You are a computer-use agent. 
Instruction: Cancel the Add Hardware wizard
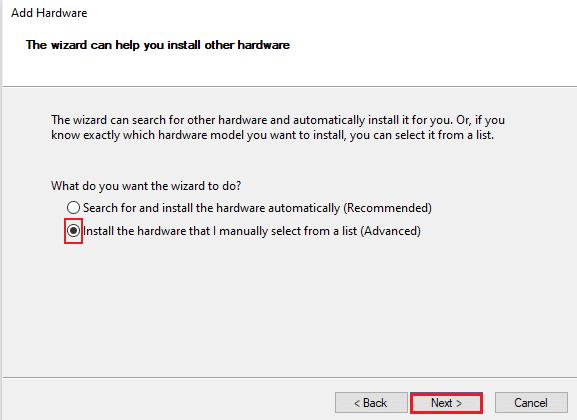531,403
